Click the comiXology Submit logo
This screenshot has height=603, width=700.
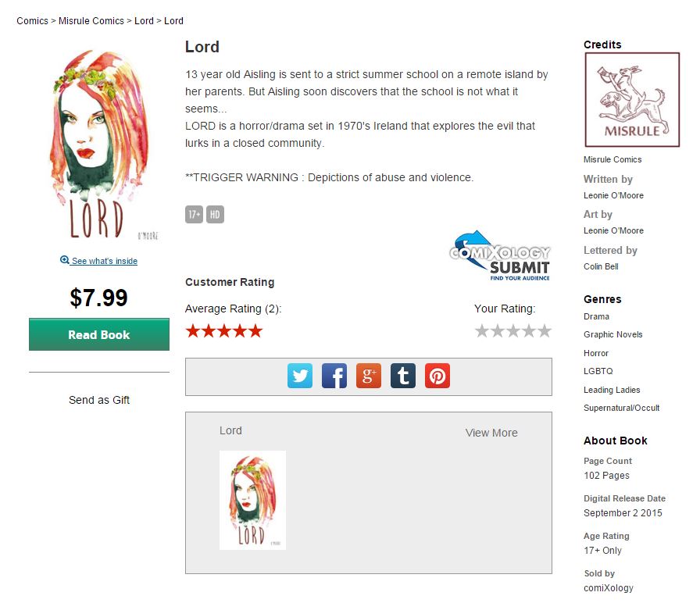500,255
